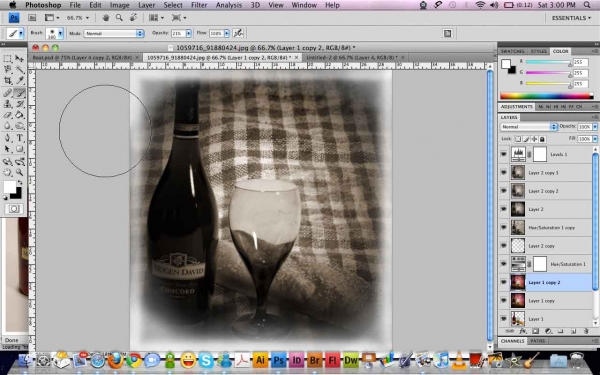Click the foreground color swatch in toolbox
Screen dimensions: 600x375
[10, 187]
